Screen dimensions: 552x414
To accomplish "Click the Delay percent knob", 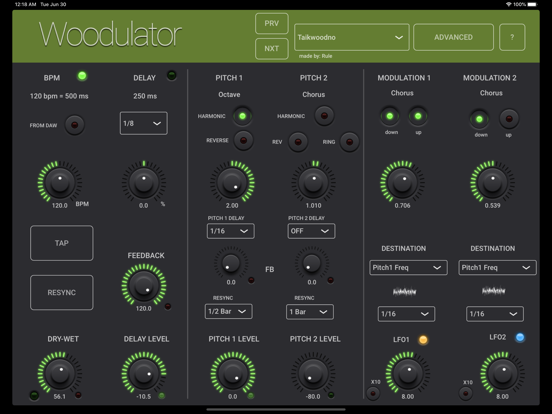I will click(144, 182).
